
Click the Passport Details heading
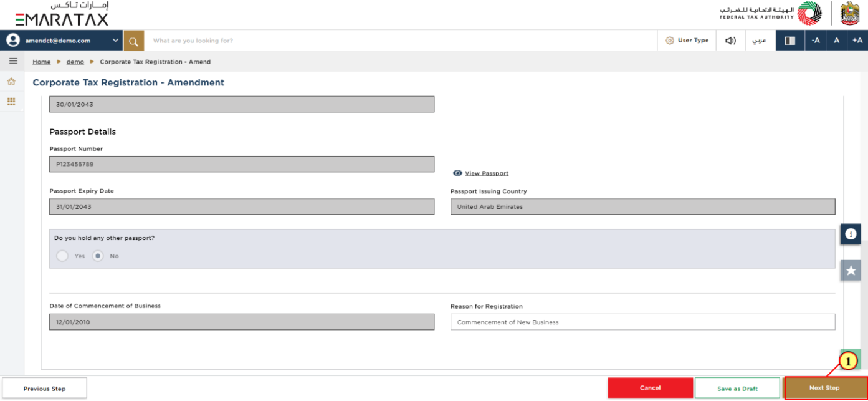click(x=83, y=132)
